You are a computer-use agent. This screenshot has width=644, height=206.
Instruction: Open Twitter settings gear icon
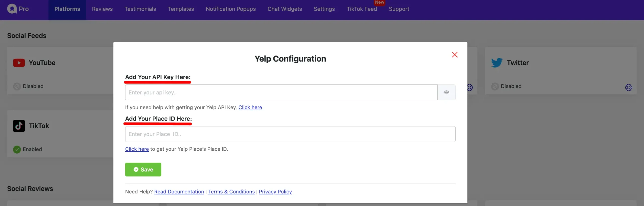coord(629,87)
